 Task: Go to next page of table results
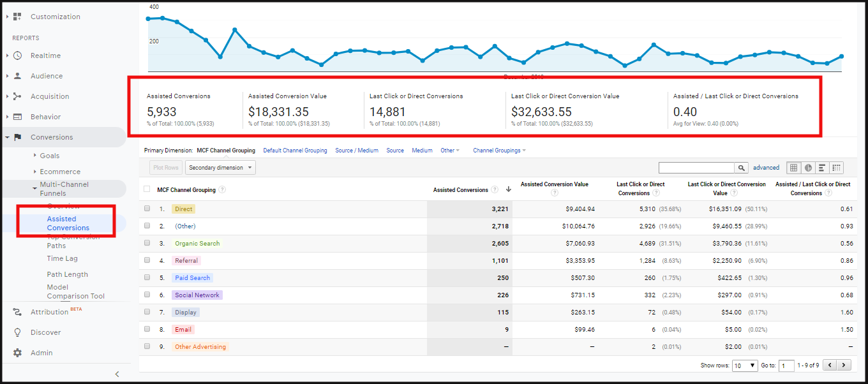[845, 366]
